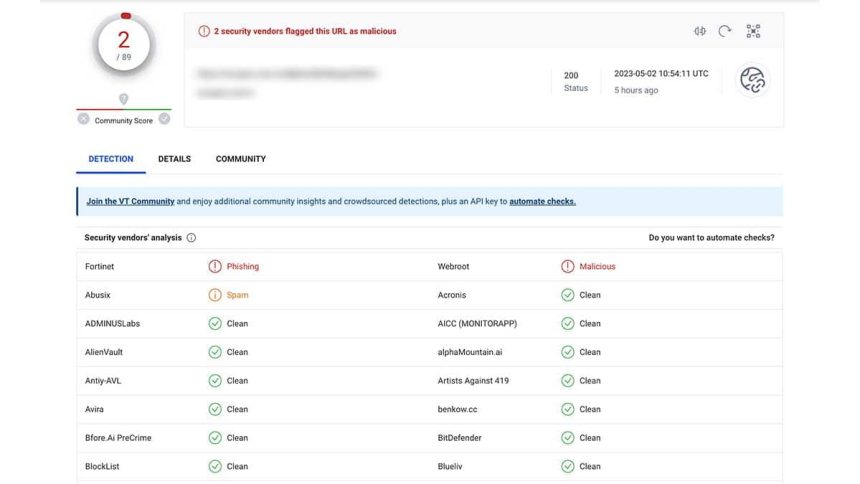Click the Avira vendor name
Image resolution: width=860 pixels, height=484 pixels.
click(94, 409)
